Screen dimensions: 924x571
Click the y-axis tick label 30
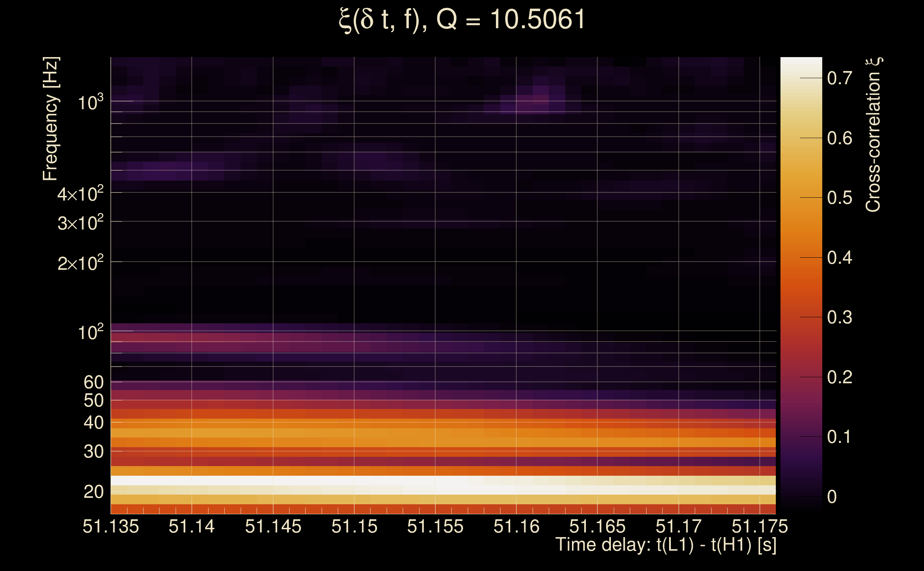(94, 452)
